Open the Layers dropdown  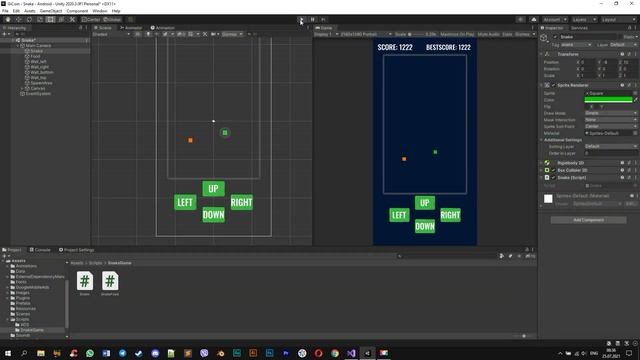(x=584, y=20)
